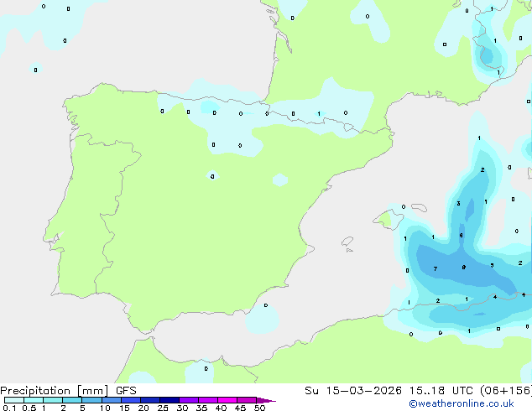Screen dimensions: 532x411
Task: Pick the legend swatch between 15 and 20
Action: point(130,400)
